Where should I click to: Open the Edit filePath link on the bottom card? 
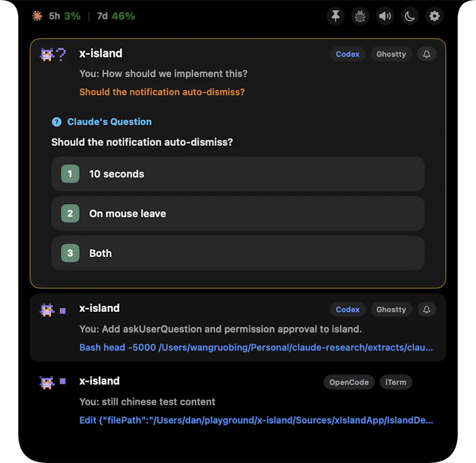click(256, 420)
